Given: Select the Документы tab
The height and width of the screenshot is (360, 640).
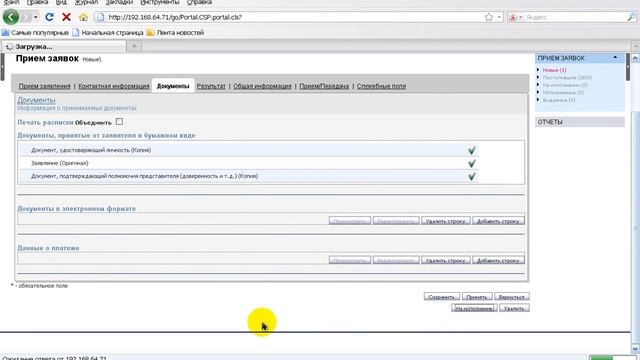Looking at the screenshot, I should pyautogui.click(x=173, y=86).
